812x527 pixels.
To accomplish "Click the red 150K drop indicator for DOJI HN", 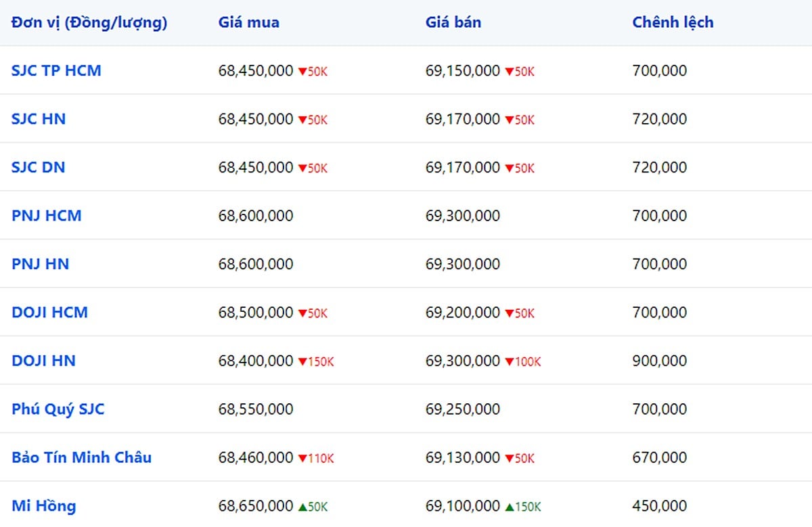I will click(316, 362).
